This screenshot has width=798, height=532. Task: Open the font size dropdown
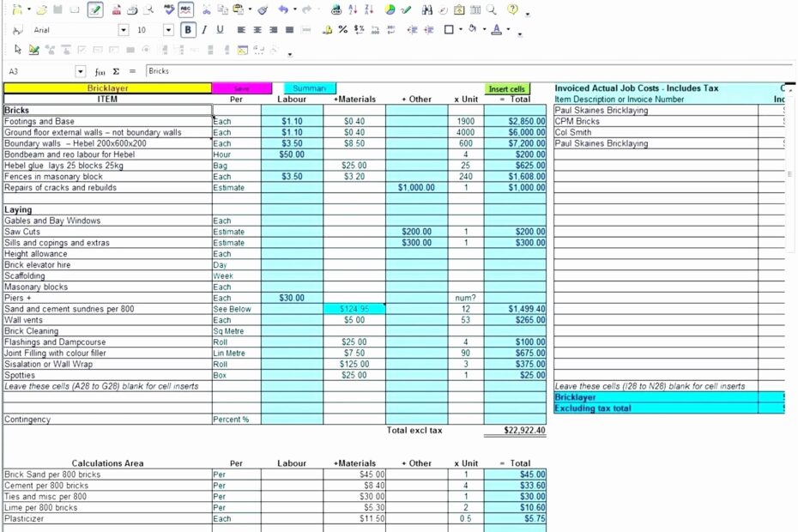[x=168, y=29]
